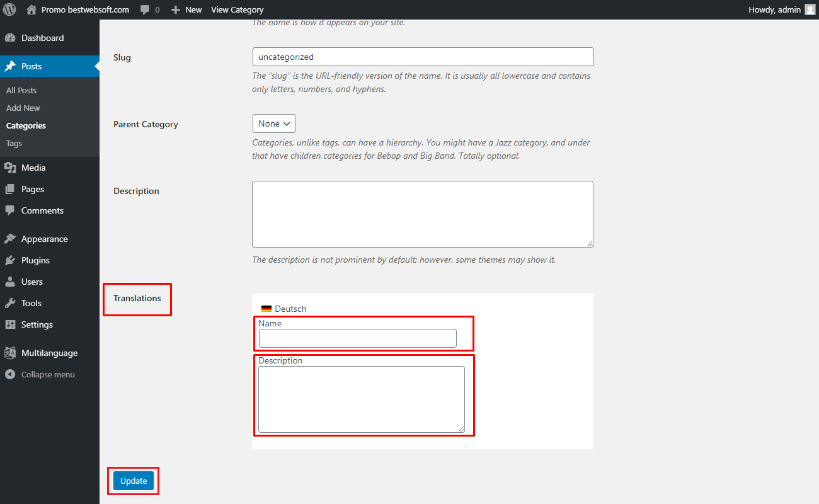Click the Deutsch language label

290,309
